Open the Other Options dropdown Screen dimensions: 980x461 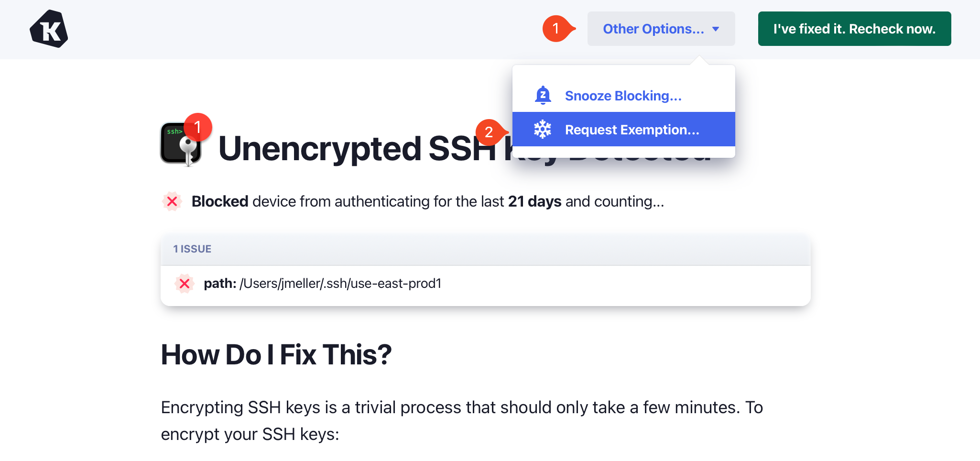(653, 29)
